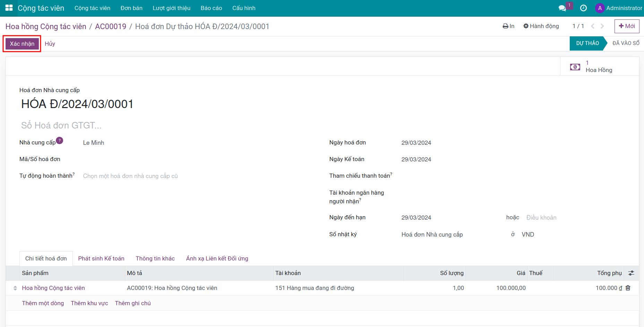The height and width of the screenshot is (327, 644).
Task: Go to AC00019 breadcrumb link
Action: pos(111,27)
